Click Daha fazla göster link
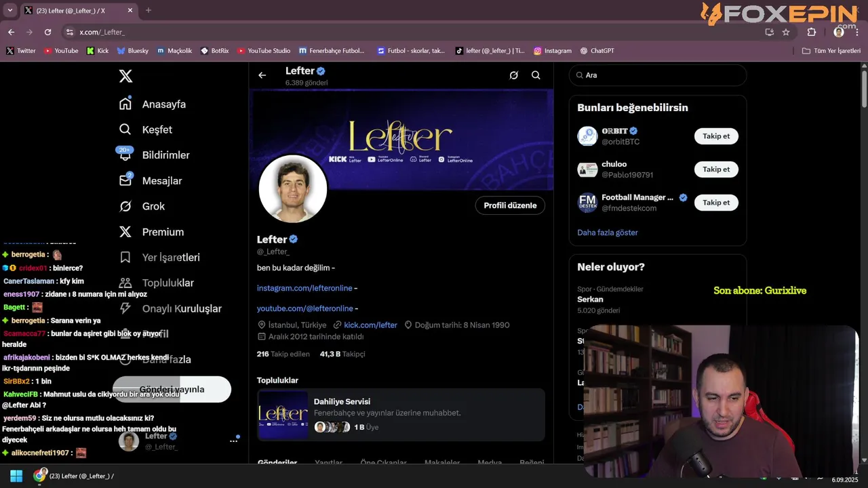The height and width of the screenshot is (488, 868). [x=608, y=232]
